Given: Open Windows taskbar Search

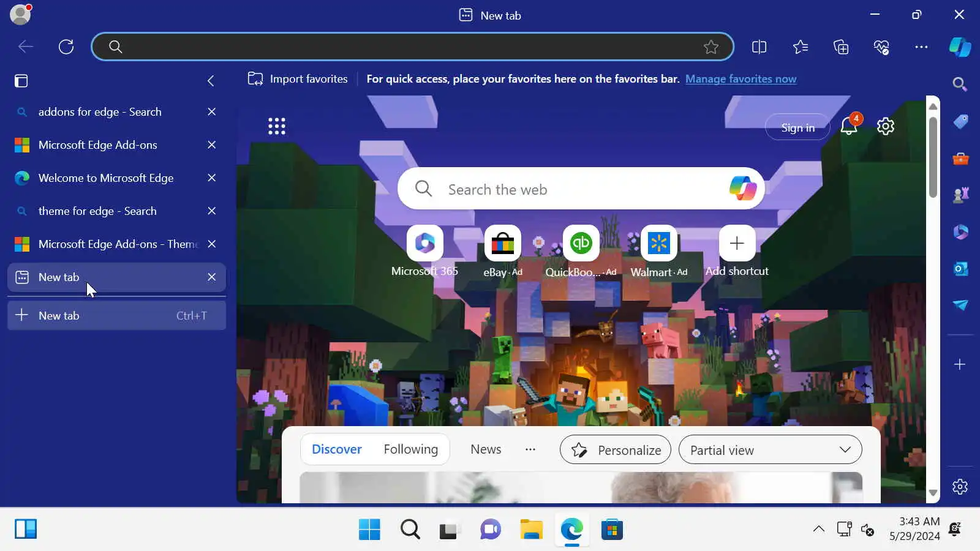Looking at the screenshot, I should (410, 530).
